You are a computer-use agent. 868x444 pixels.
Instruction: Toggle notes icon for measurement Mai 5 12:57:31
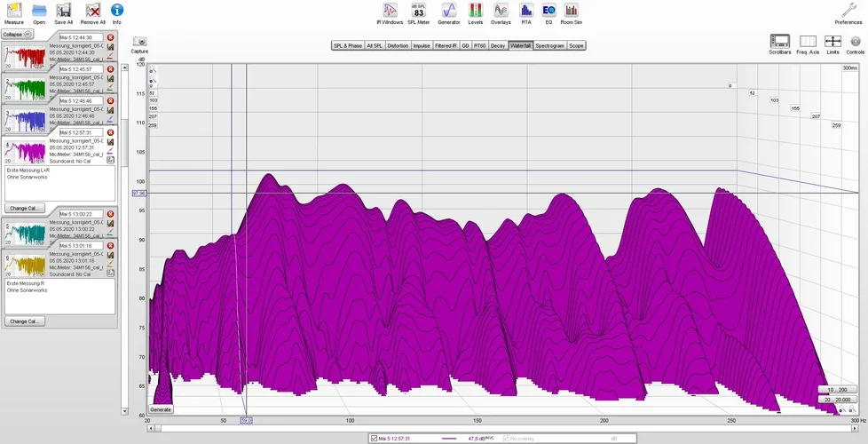pos(110,160)
